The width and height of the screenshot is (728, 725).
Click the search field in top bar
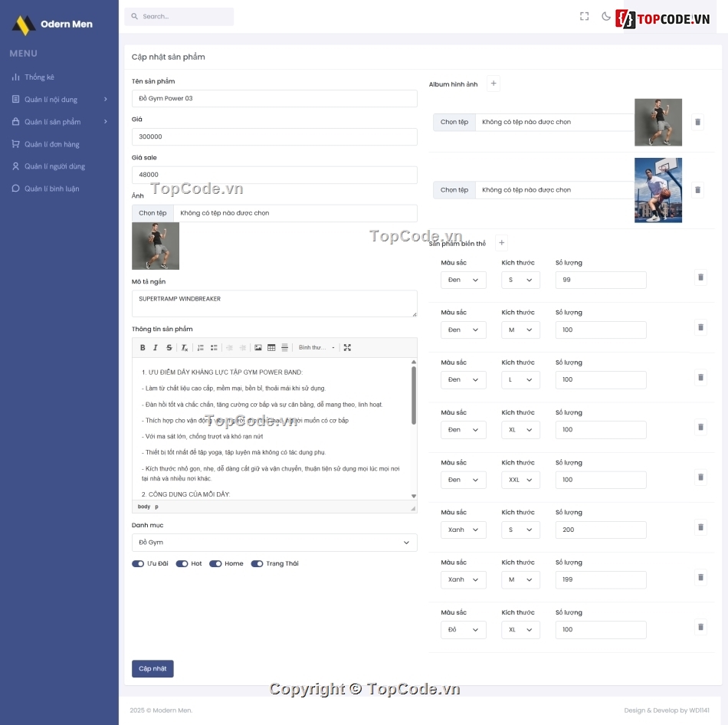pos(179,16)
